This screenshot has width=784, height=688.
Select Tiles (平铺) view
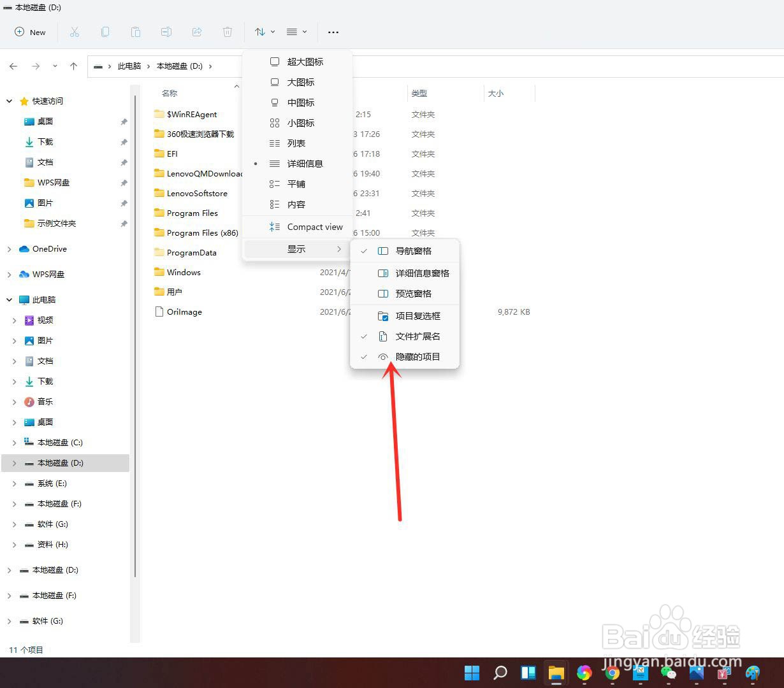pyautogui.click(x=297, y=184)
